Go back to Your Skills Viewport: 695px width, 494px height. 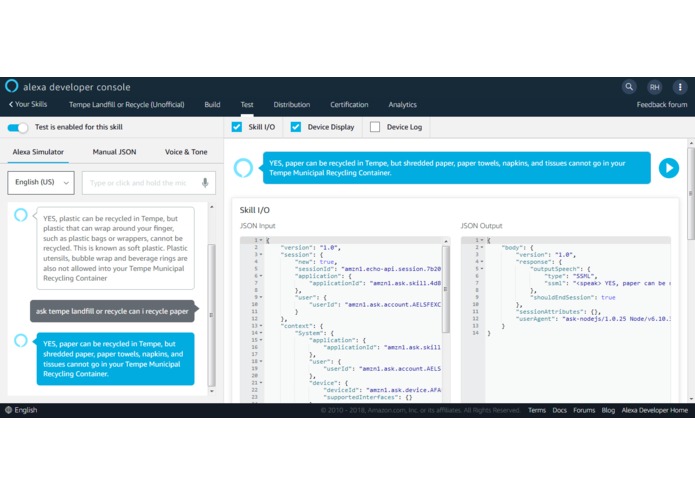(28, 105)
